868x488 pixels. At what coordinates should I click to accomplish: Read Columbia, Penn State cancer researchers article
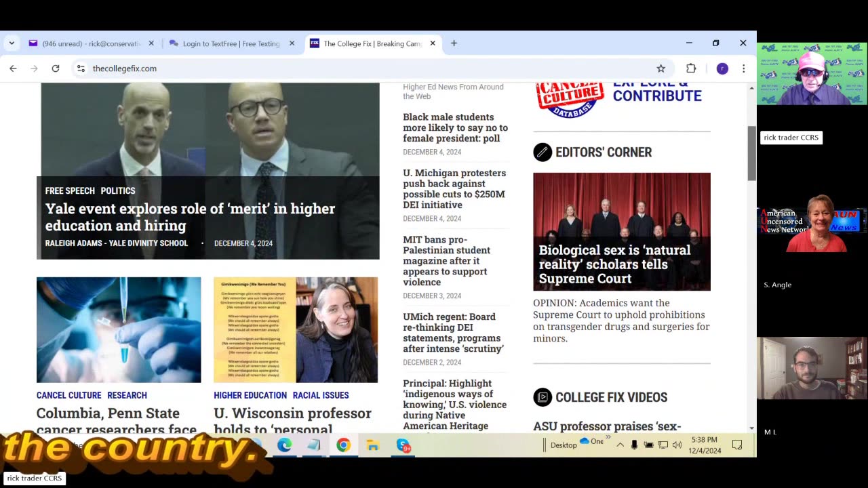tap(117, 420)
